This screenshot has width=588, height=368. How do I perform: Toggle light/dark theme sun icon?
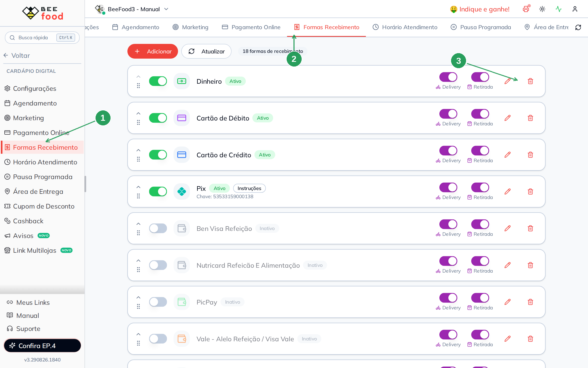click(542, 9)
